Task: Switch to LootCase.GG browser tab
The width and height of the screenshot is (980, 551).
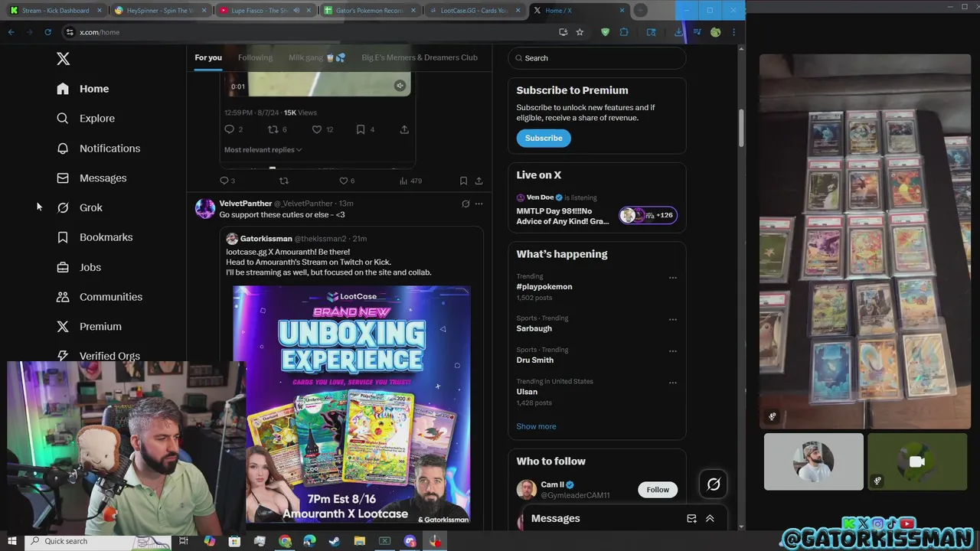Action: pyautogui.click(x=475, y=11)
